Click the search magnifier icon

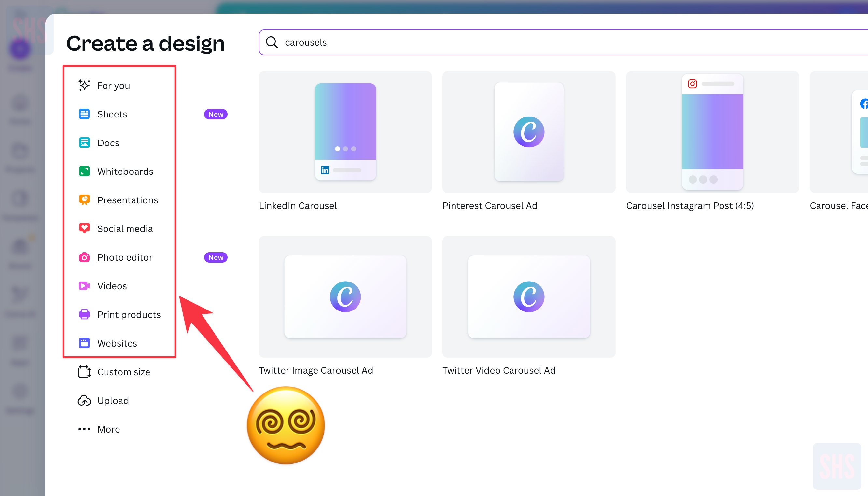272,42
